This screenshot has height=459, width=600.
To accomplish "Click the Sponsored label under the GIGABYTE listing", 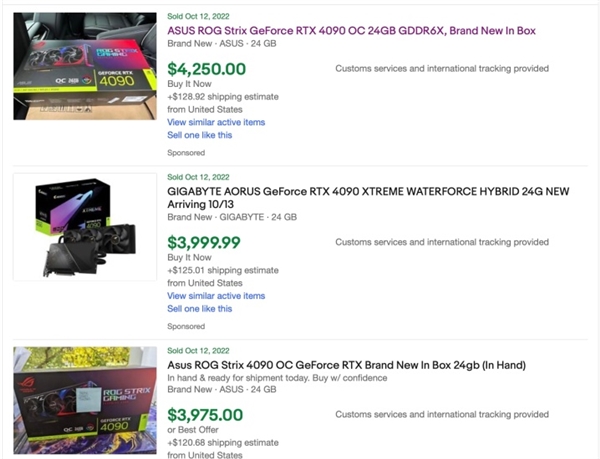I will point(186,327).
